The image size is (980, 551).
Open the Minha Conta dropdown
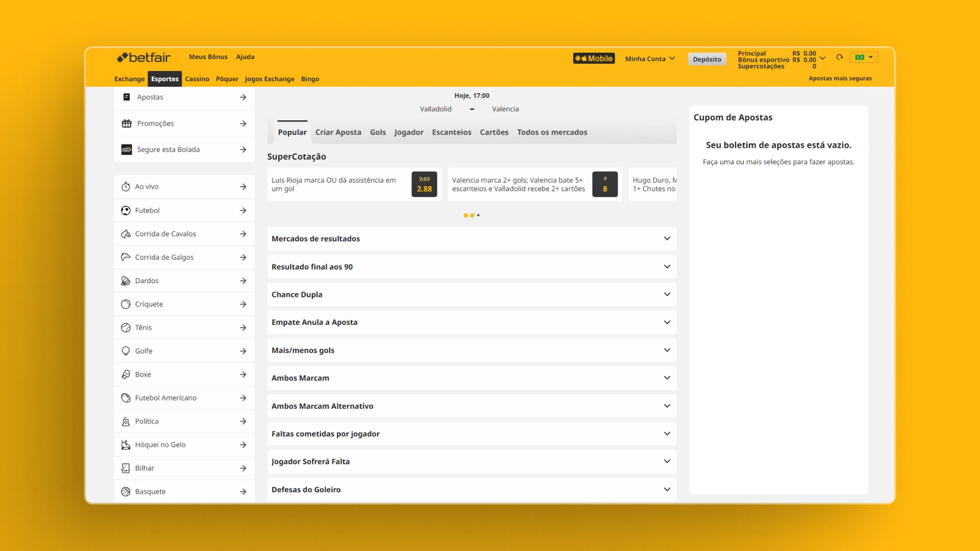point(650,59)
